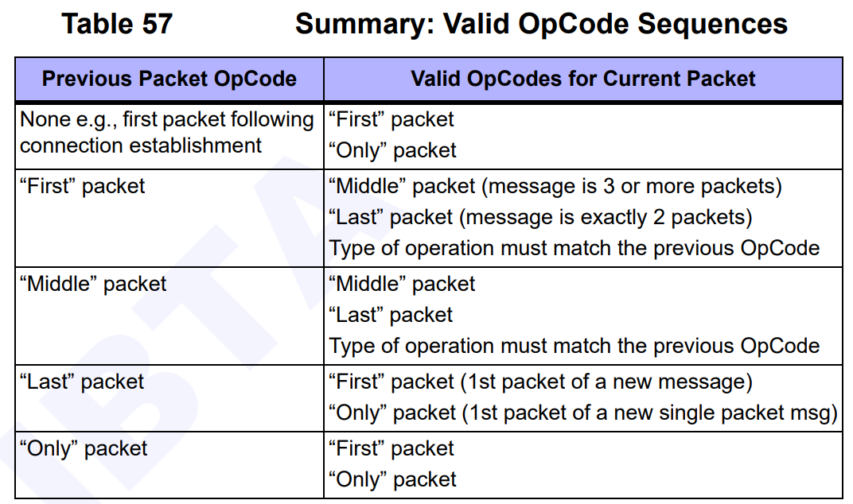
Task: Click “First” packet in the bottom row's right cell
Action: (x=391, y=448)
